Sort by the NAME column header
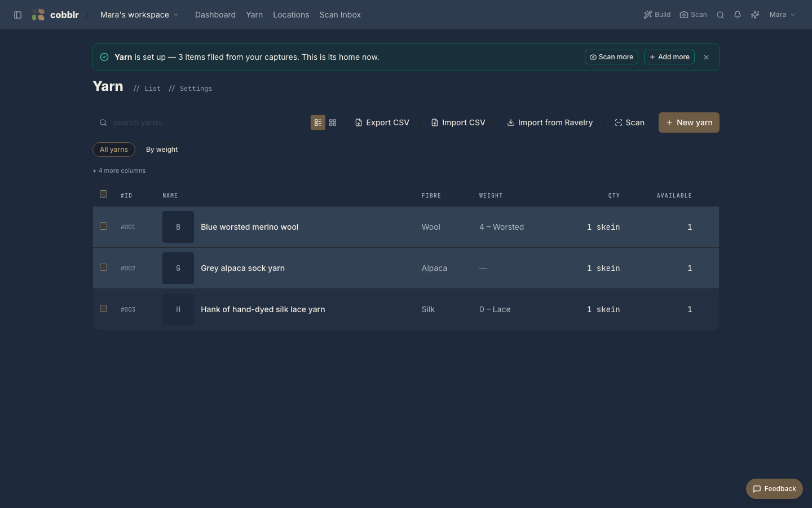Image resolution: width=812 pixels, height=508 pixels. (170, 195)
